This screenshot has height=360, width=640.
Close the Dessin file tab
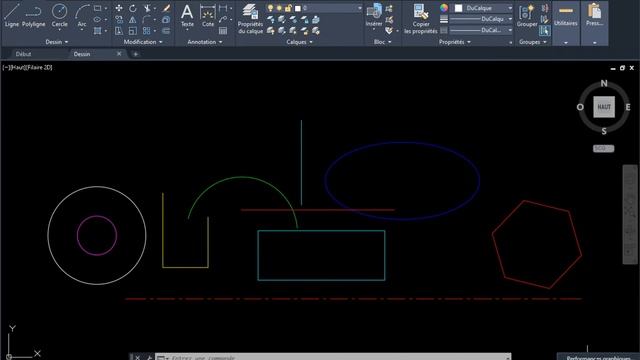click(119, 54)
